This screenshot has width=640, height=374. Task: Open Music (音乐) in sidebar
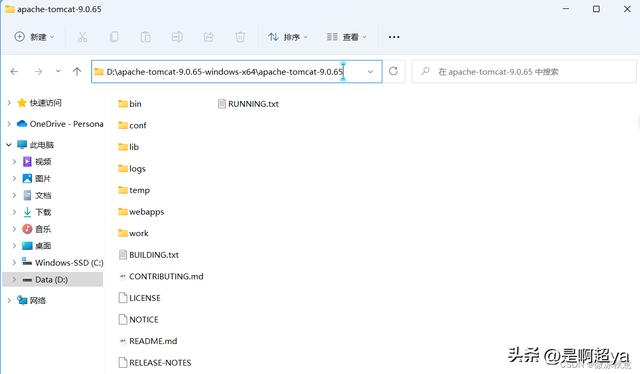click(37, 229)
